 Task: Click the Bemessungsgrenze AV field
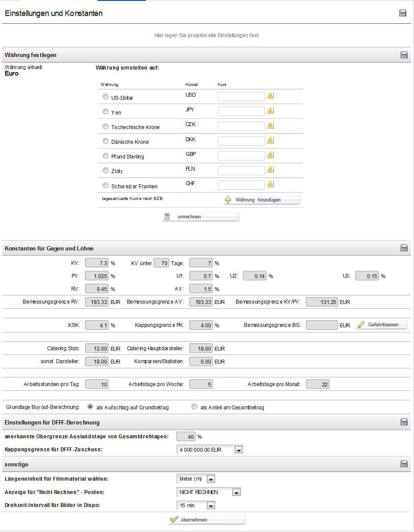tap(201, 302)
